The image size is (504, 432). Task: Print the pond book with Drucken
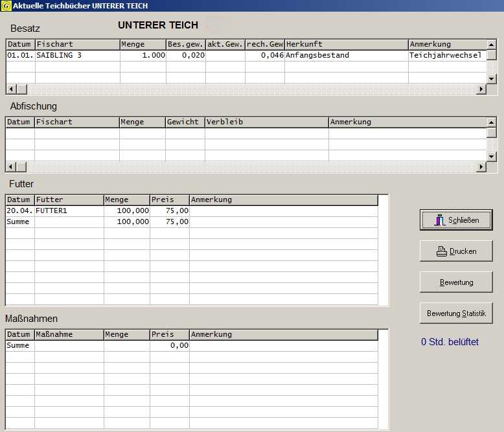tap(456, 251)
